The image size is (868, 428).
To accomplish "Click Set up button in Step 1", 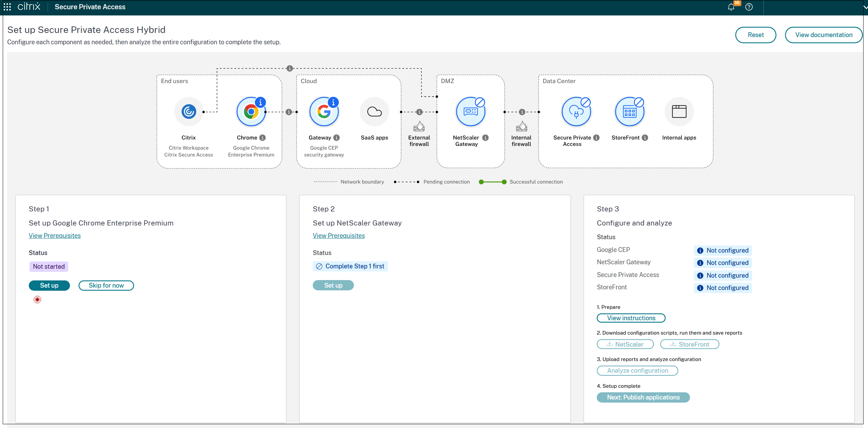I will (x=49, y=286).
